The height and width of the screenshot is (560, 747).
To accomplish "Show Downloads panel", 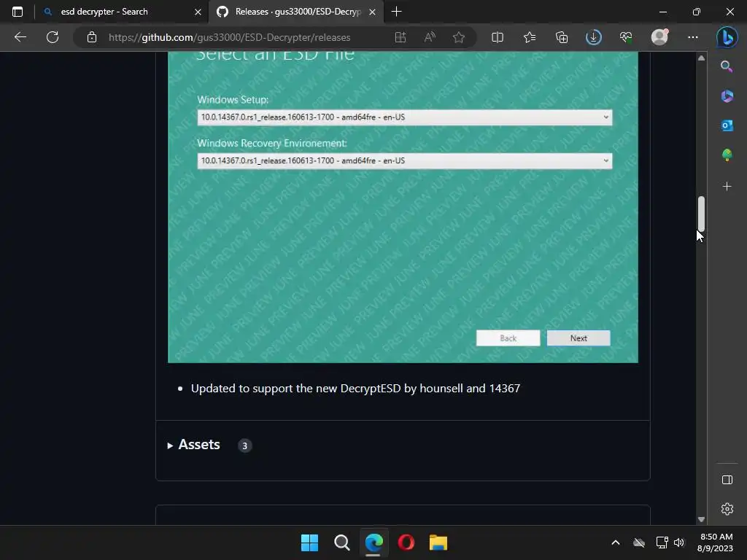I will pyautogui.click(x=594, y=37).
